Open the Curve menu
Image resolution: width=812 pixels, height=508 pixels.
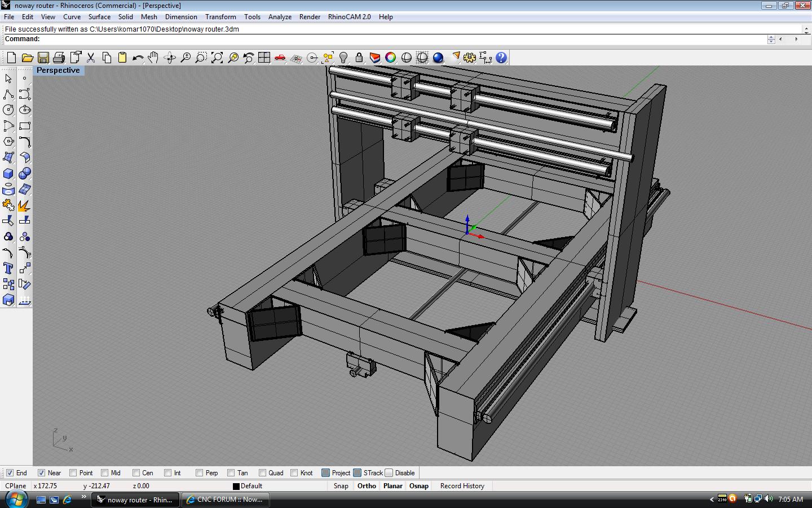tap(72, 17)
